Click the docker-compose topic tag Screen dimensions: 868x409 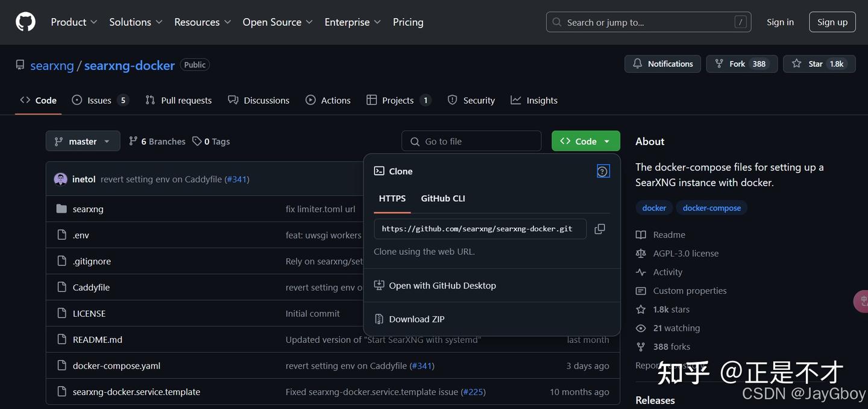712,208
